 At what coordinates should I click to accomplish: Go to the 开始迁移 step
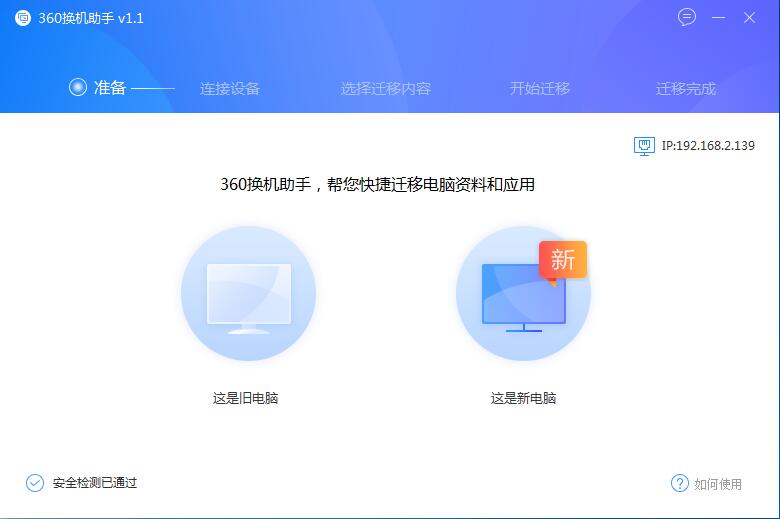click(x=540, y=89)
